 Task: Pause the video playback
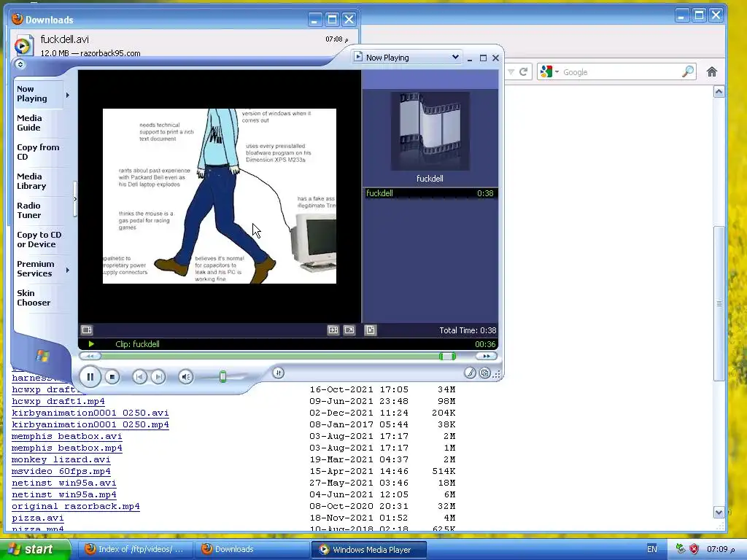(90, 377)
